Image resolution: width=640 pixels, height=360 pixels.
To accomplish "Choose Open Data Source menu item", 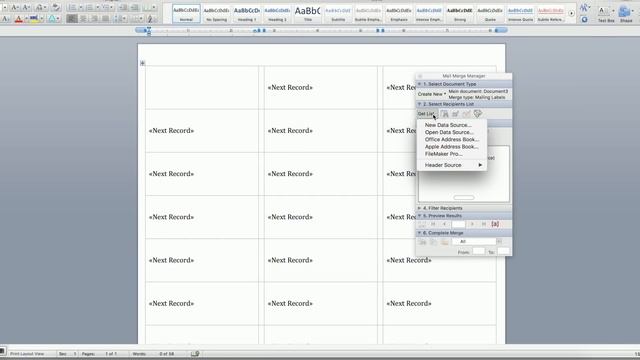I will coord(449,132).
